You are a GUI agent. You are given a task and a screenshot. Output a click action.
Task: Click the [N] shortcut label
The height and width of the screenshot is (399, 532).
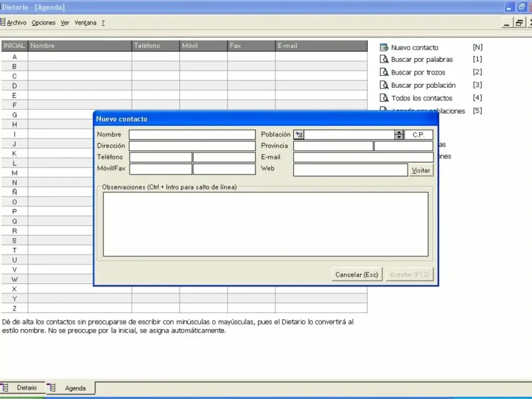477,47
